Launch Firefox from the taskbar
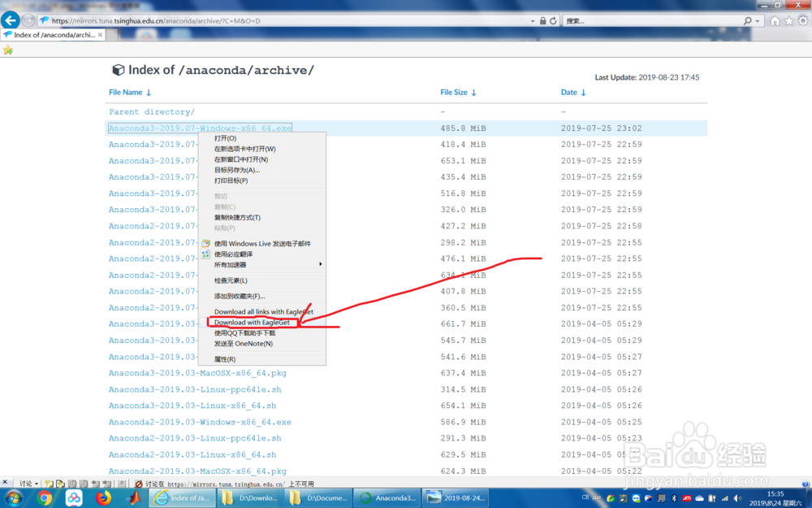The width and height of the screenshot is (812, 508). [x=104, y=498]
